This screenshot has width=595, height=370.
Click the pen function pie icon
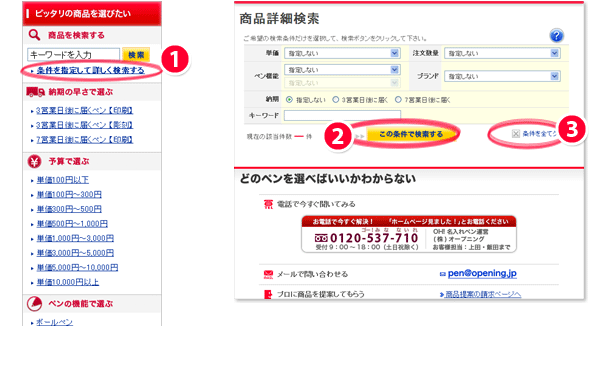click(x=35, y=304)
